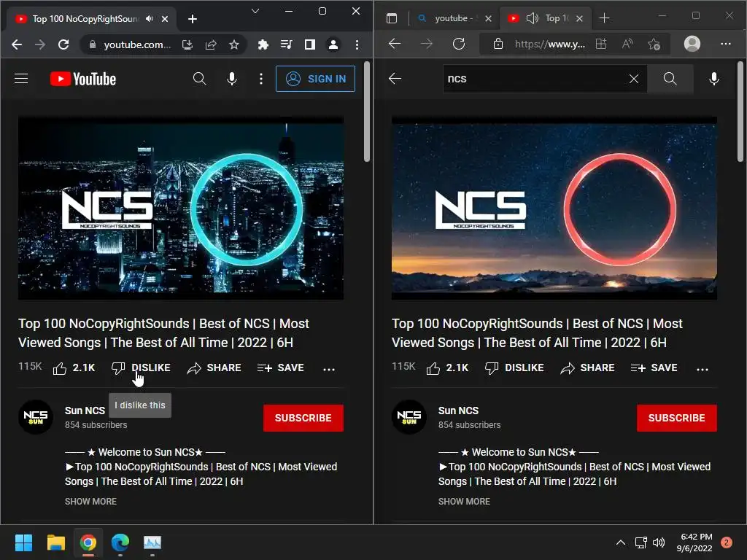Click Edge tab actions menu icon

pyautogui.click(x=392, y=18)
